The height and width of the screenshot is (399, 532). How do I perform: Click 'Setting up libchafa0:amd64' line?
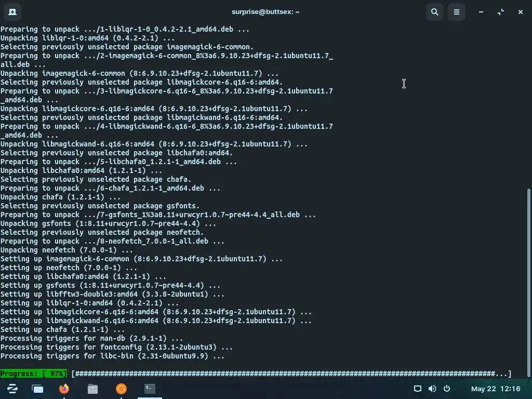[83, 276]
